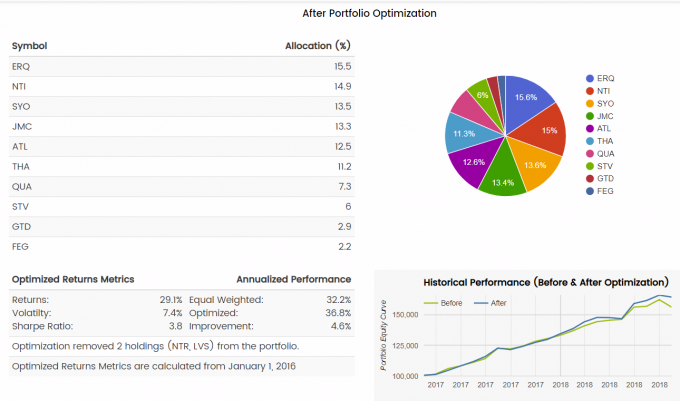Click the 125,000 axis label
Screen dimensions: 680x401
coord(405,346)
